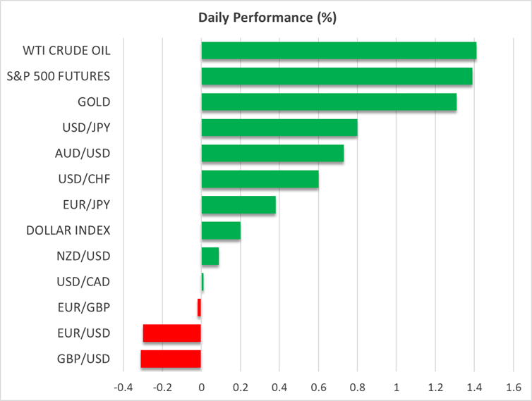Viewport: 532px width, 401px height.
Task: Select the DOLLAR INDEX category label
Action: click(x=68, y=230)
